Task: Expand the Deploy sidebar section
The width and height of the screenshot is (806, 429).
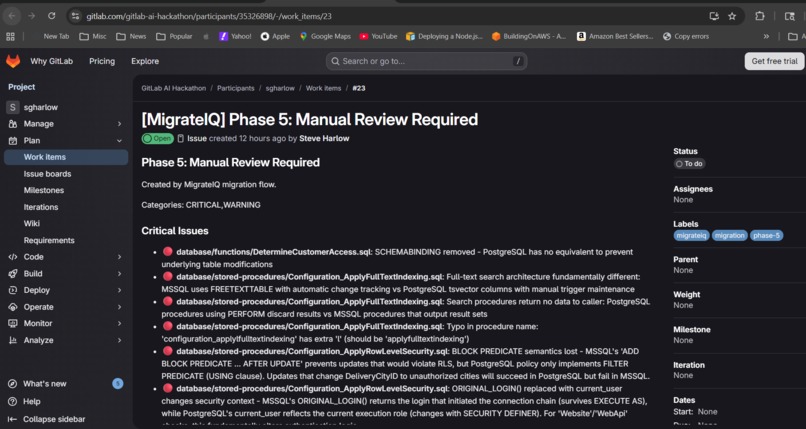Action: click(x=66, y=290)
